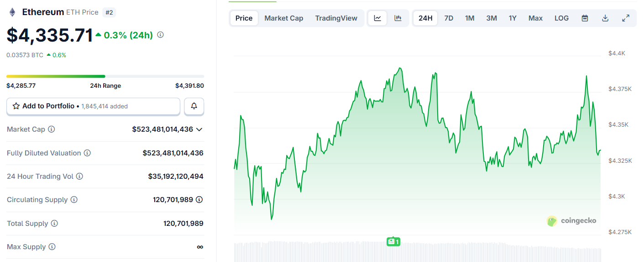The width and height of the screenshot is (644, 262).
Task: Click the 24h price change info icon
Action: tap(160, 35)
